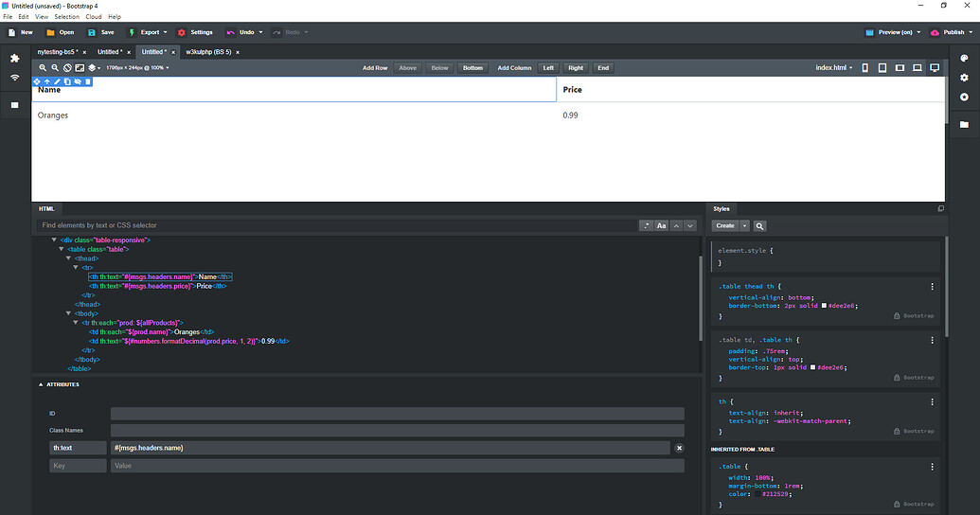Viewport: 980px width, 515px height.
Task: Click the #212529 color swatch
Action: [x=757, y=494]
